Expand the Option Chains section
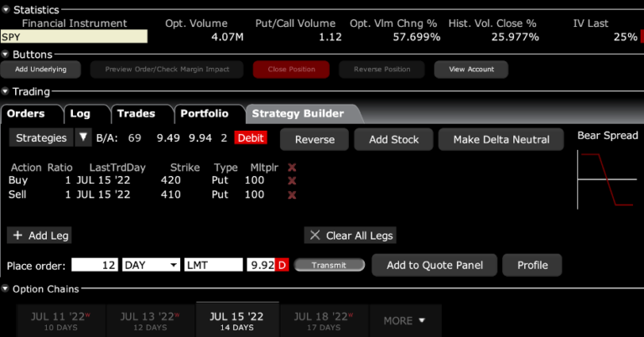 tap(7, 289)
